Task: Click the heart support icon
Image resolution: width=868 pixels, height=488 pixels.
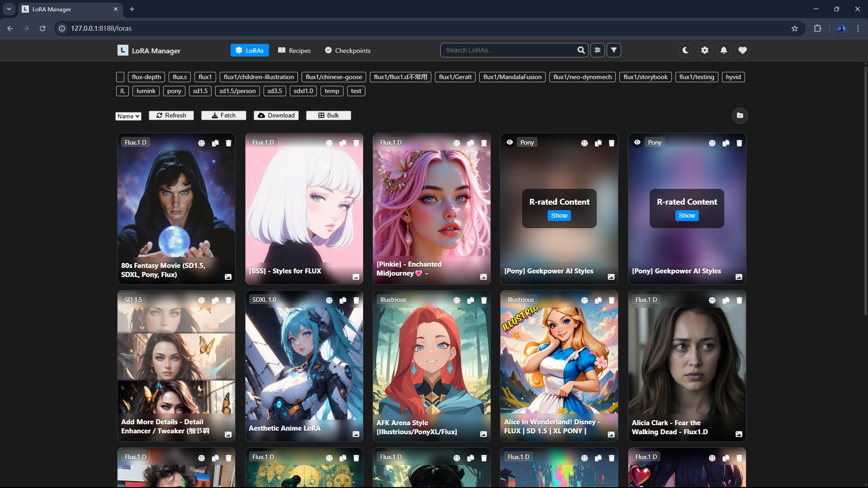Action: pos(742,50)
